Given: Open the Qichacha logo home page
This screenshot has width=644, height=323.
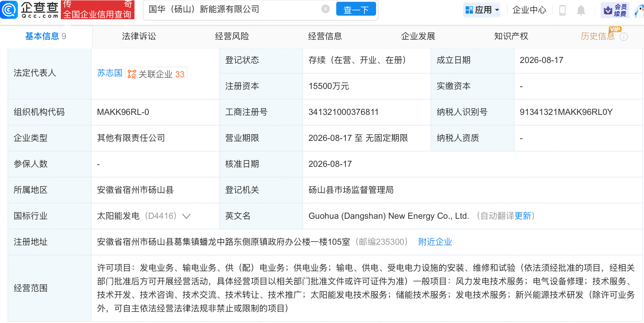Looking at the screenshot, I should pos(30,10).
